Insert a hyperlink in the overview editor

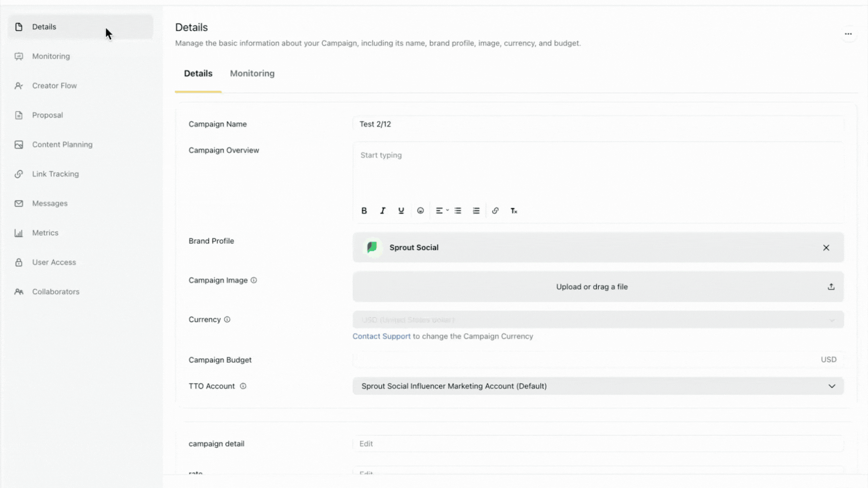[495, 211]
